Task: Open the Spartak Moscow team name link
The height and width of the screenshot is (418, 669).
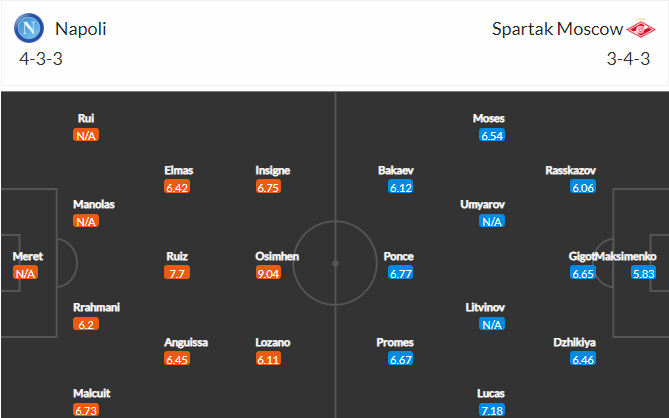Action: tap(557, 29)
